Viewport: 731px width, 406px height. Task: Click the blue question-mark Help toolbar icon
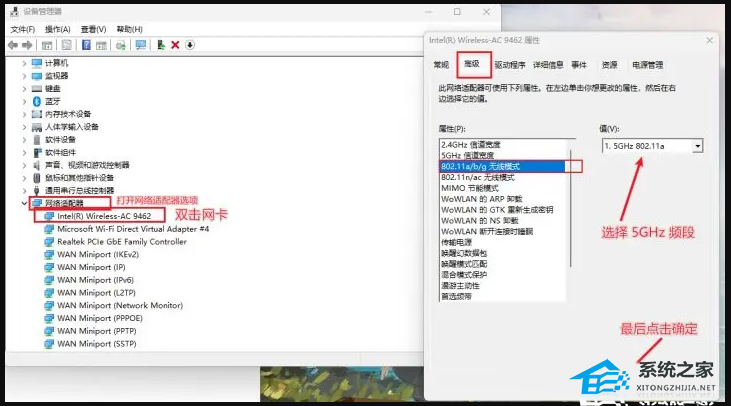tap(86, 45)
